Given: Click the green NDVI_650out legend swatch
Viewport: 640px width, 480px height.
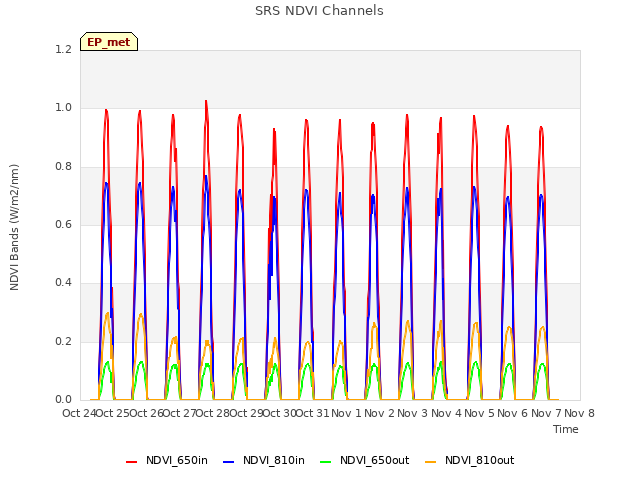Looking at the screenshot, I should 325,462.
